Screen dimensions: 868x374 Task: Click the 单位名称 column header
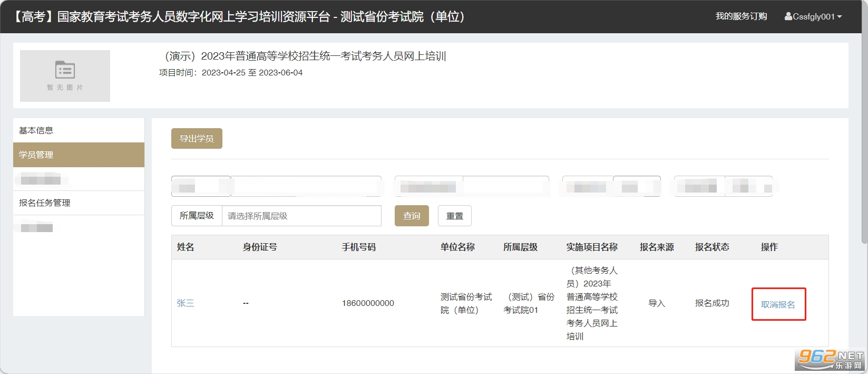(457, 247)
